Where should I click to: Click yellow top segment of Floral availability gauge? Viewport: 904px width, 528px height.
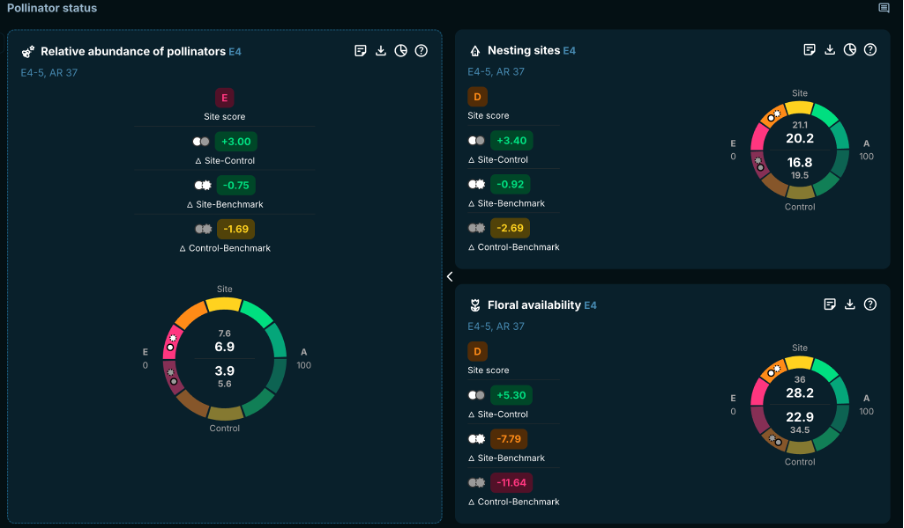[800, 362]
